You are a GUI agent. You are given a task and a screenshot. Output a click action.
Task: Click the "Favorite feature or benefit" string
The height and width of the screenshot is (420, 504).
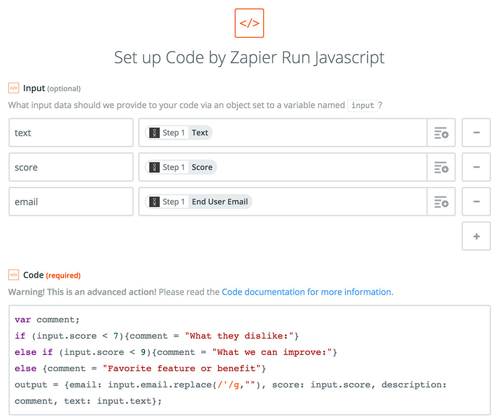(x=181, y=369)
